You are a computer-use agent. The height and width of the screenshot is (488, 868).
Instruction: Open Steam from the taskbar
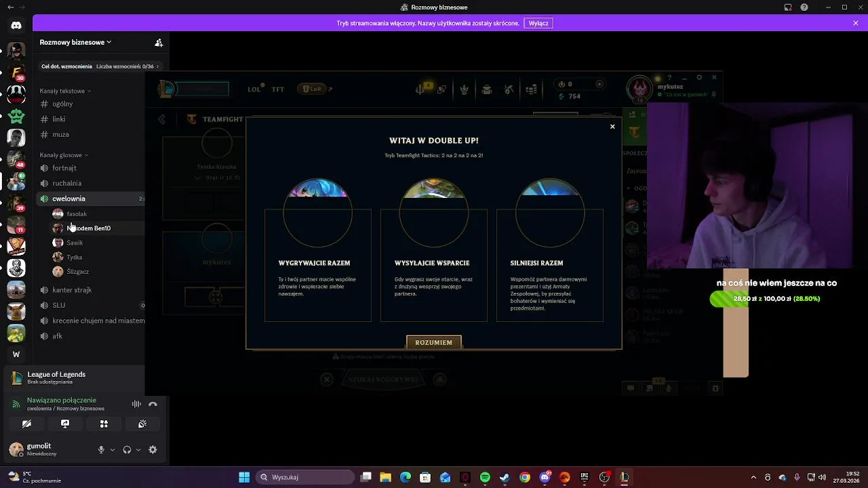[x=505, y=477]
